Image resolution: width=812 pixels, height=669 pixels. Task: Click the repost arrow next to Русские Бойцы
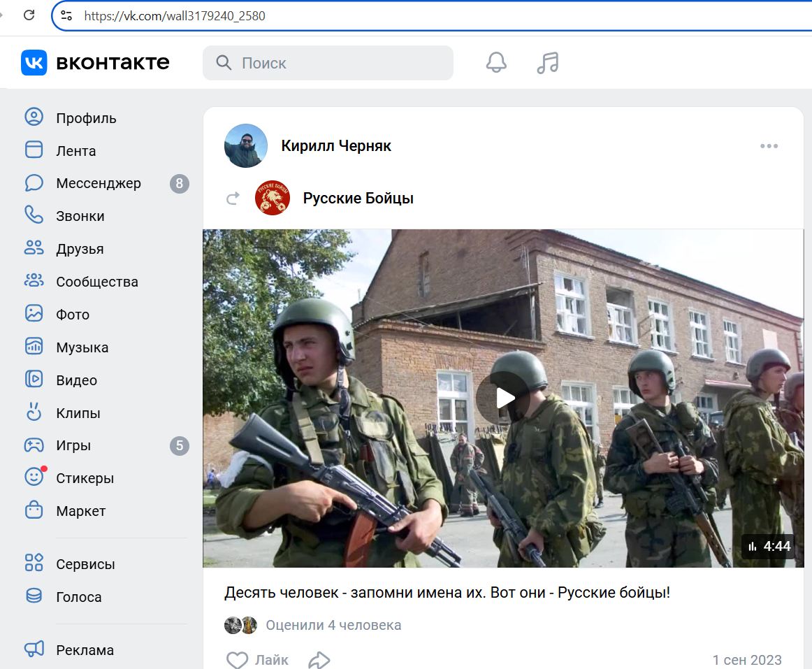[233, 198]
